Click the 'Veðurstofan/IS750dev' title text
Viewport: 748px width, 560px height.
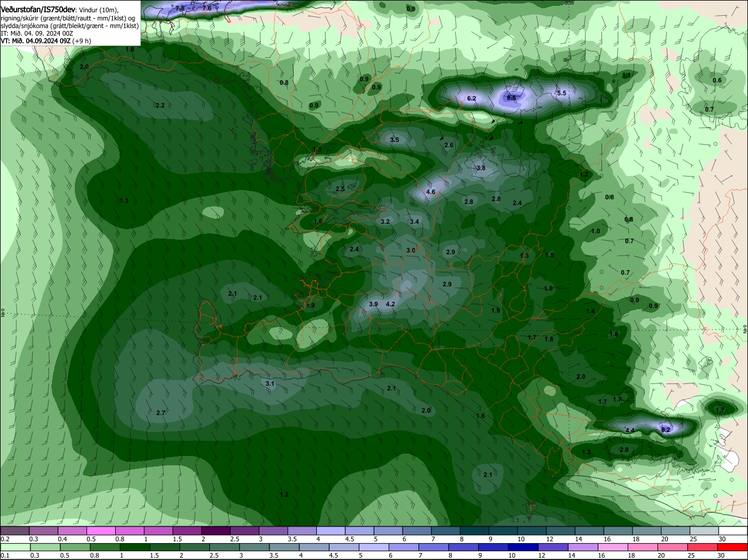click(38, 10)
